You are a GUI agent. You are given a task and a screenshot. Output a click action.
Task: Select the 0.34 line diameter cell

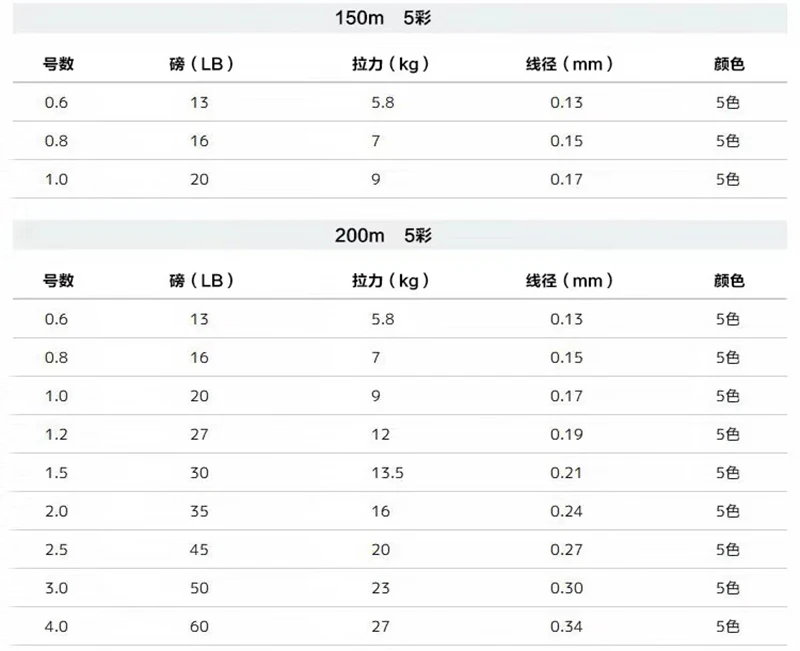(566, 627)
